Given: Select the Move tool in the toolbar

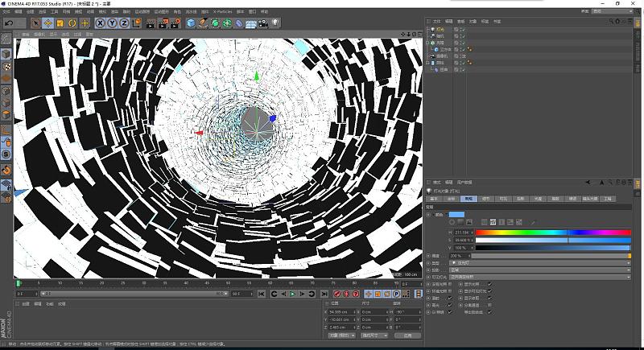Looking at the screenshot, I should pos(48,23).
